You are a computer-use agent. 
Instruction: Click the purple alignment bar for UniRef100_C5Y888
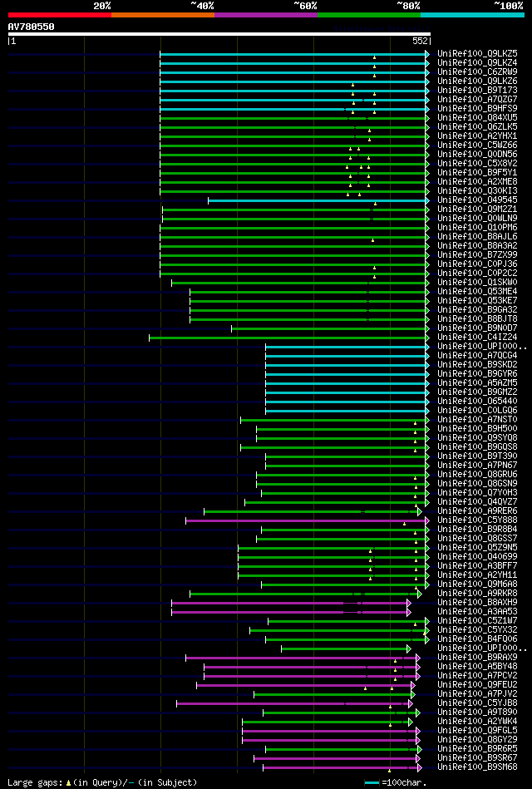(306, 520)
